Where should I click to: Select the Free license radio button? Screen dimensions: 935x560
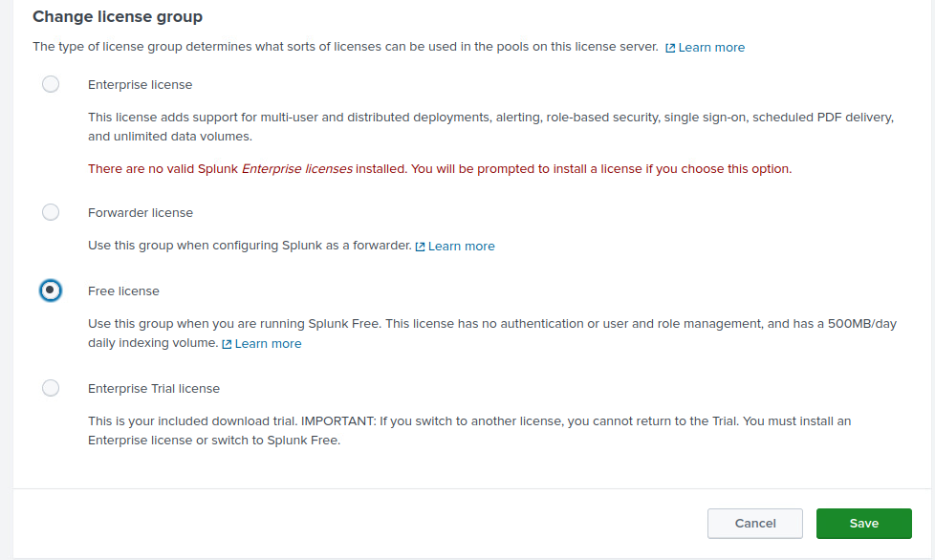click(x=51, y=291)
